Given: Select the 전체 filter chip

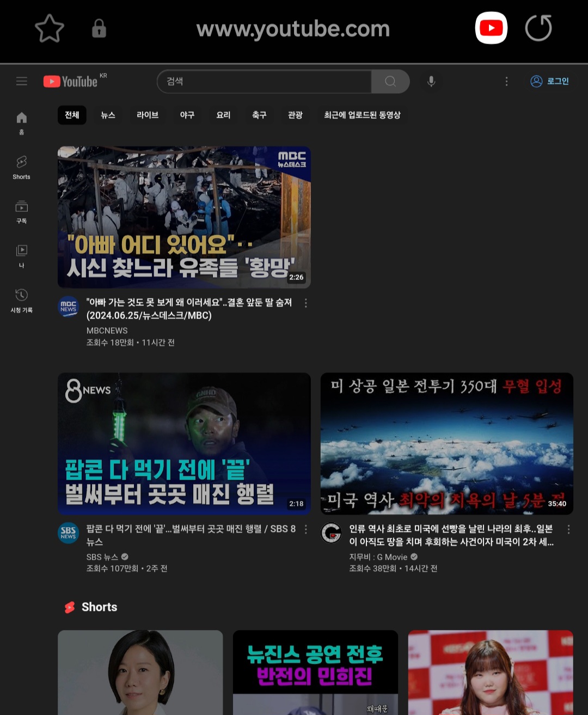Looking at the screenshot, I should click(72, 115).
